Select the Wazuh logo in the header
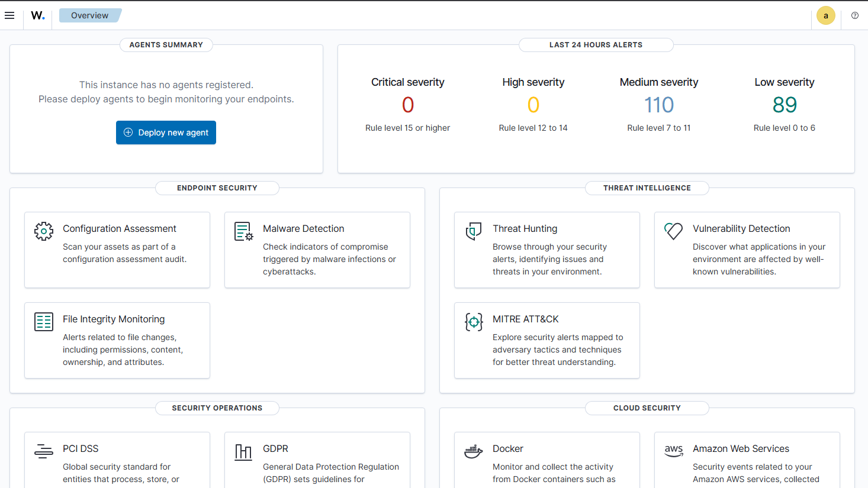 [x=37, y=15]
